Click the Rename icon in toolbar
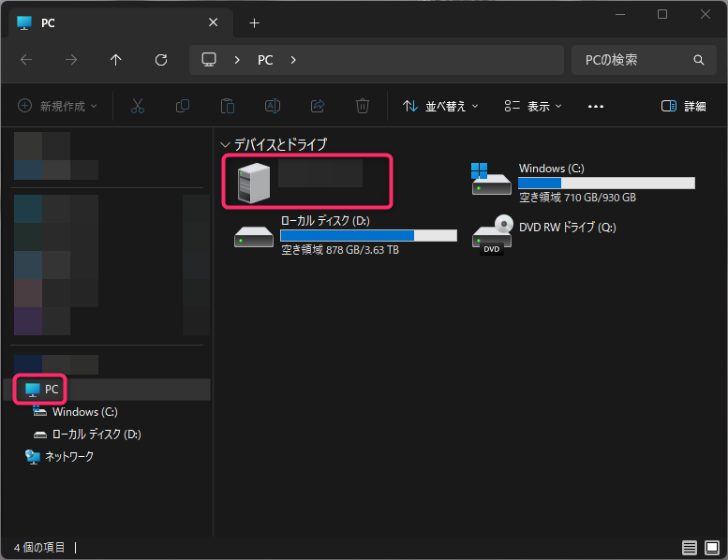This screenshot has width=728, height=560. (272, 106)
